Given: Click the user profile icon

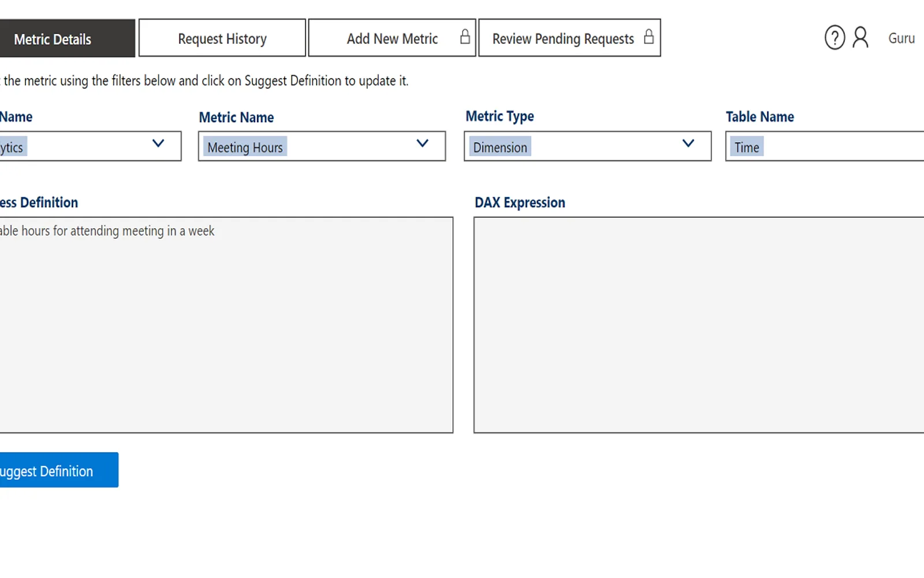Looking at the screenshot, I should click(860, 38).
